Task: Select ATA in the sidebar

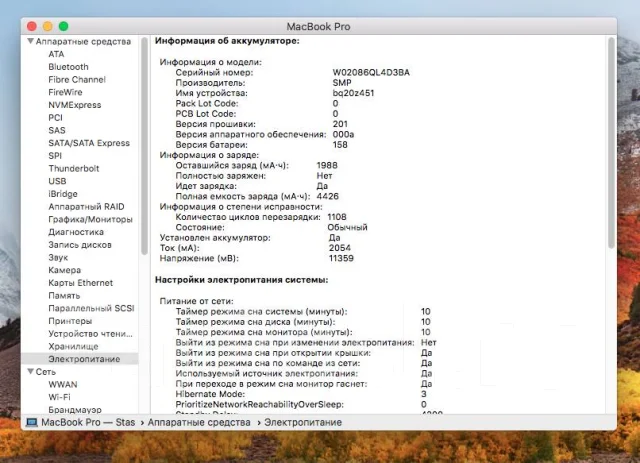Action: pos(56,54)
